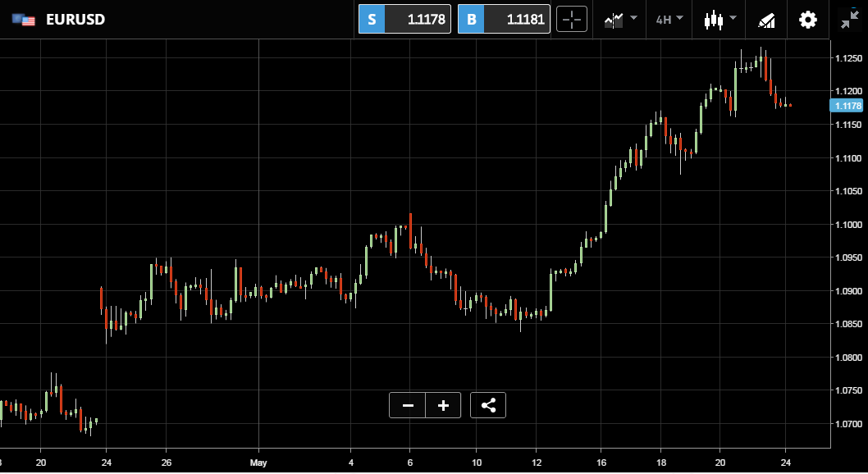The width and height of the screenshot is (868, 474).
Task: Open the chart indicators dropdown
Action: click(x=620, y=20)
